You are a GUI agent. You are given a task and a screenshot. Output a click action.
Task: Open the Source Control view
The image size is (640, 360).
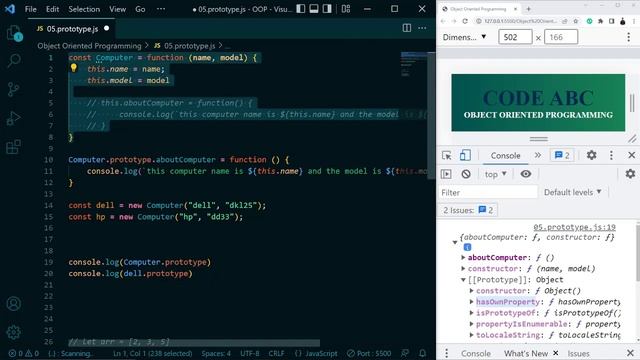pyautogui.click(x=13, y=89)
